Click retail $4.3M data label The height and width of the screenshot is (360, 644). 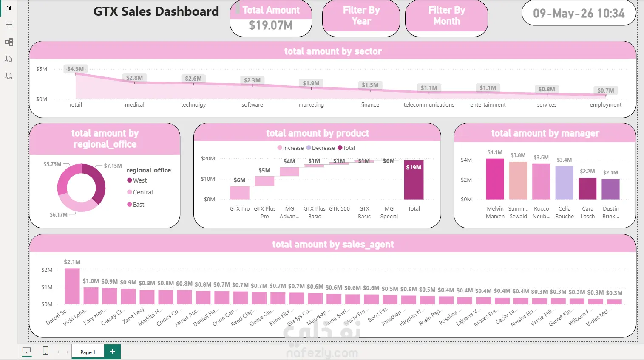75,69
